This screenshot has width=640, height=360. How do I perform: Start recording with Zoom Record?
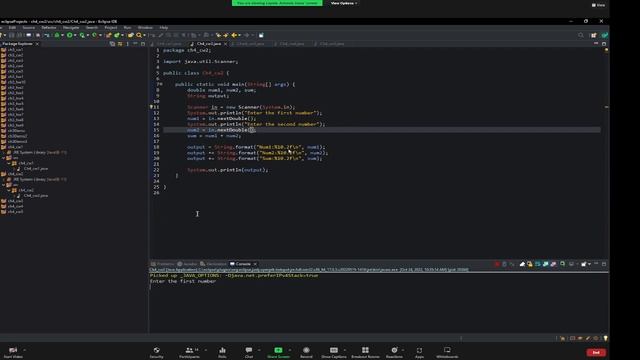306,352
